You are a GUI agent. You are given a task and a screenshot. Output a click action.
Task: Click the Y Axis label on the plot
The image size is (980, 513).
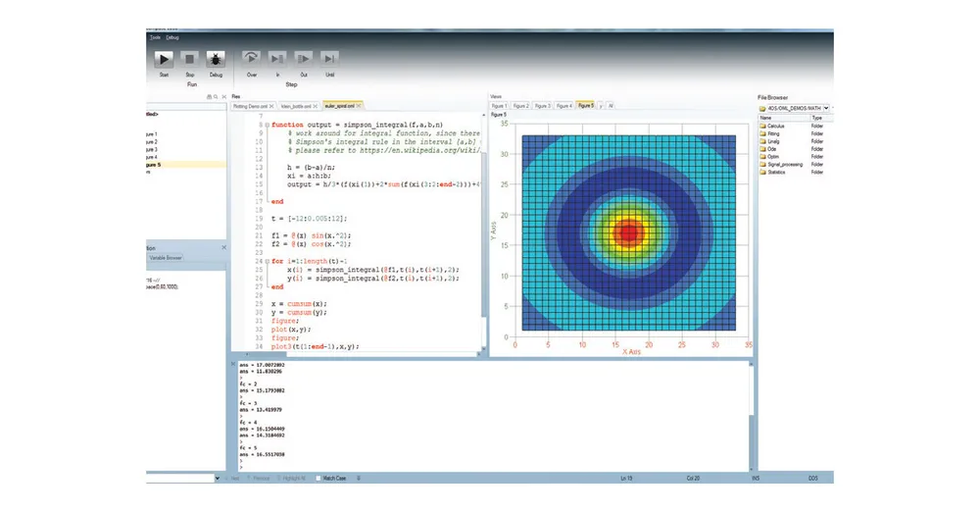pyautogui.click(x=494, y=232)
